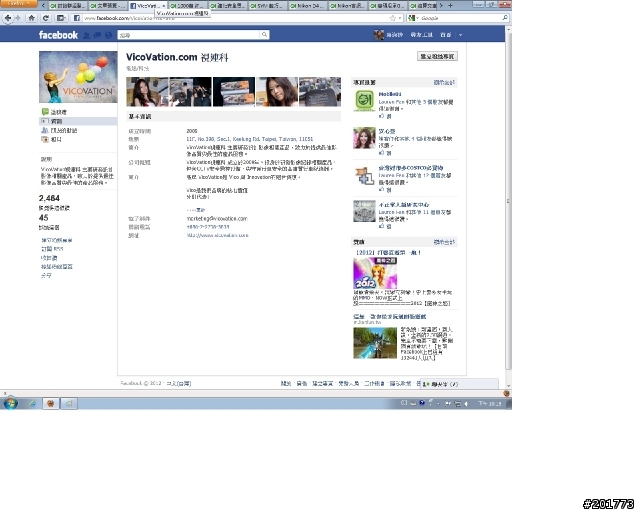The height and width of the screenshot is (512, 640).
Task: Click the Create a Page button at top right
Action: coord(437,56)
